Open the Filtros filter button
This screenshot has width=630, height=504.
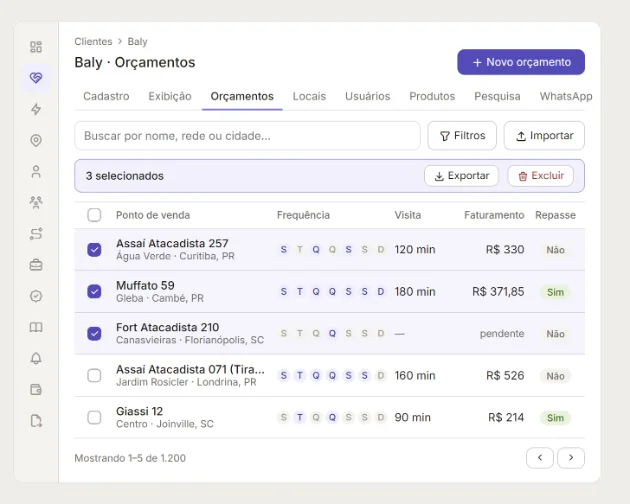(x=462, y=136)
